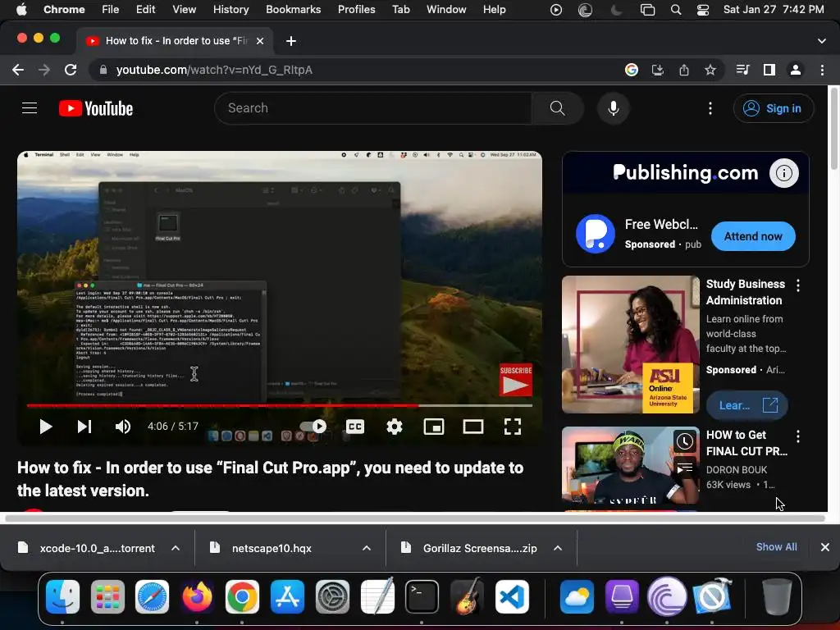Click Show All downloads
Viewport: 840px width, 630px height.
pos(776,547)
